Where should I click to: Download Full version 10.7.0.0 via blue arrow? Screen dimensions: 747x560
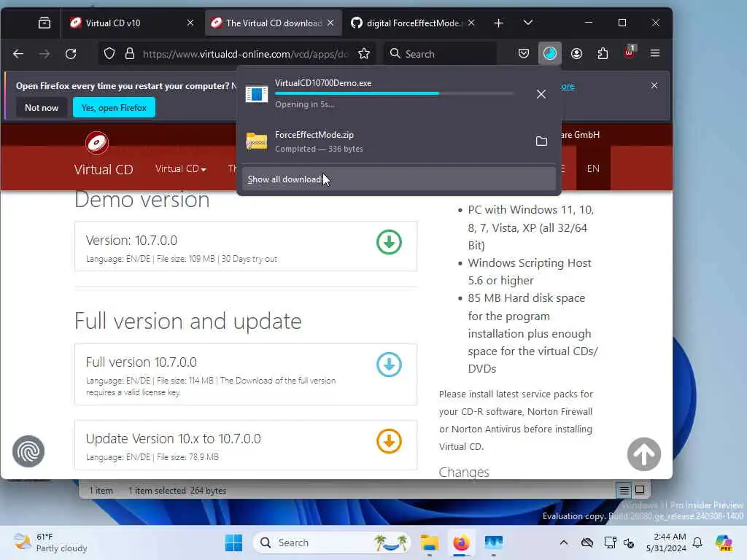(x=389, y=365)
